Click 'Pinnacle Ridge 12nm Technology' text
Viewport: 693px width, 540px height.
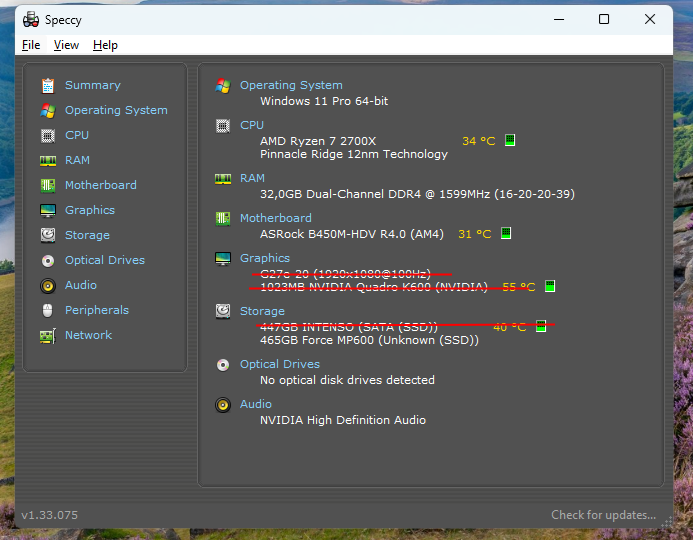point(354,154)
